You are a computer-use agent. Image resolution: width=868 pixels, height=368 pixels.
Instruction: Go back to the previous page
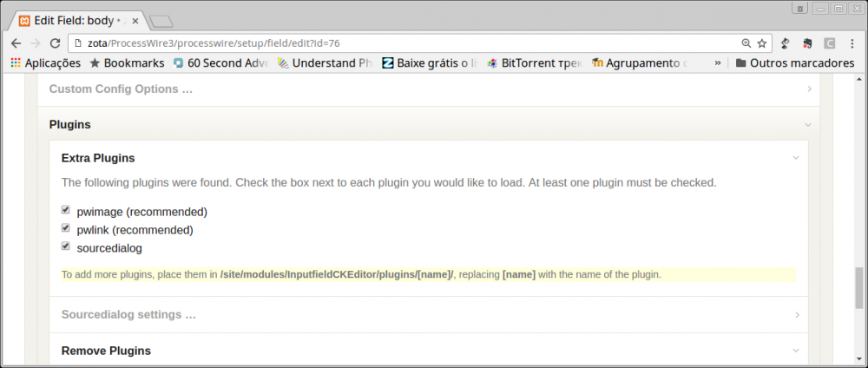pyautogui.click(x=16, y=43)
